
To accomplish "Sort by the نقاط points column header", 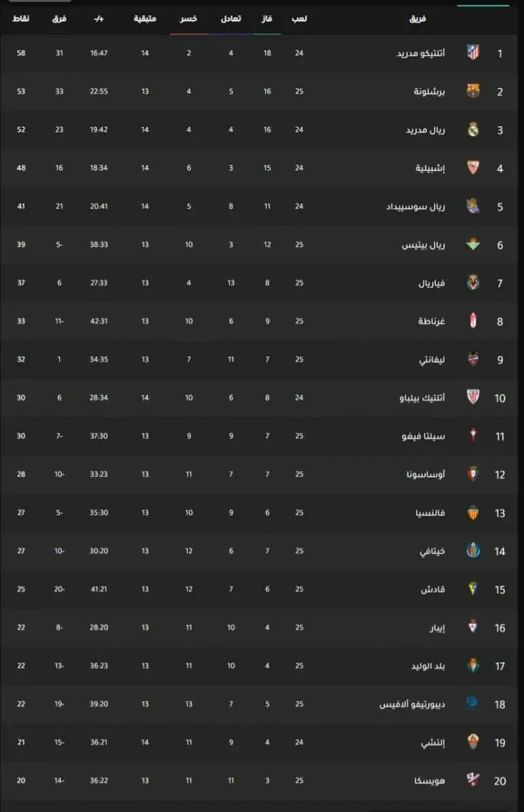I will point(20,18).
